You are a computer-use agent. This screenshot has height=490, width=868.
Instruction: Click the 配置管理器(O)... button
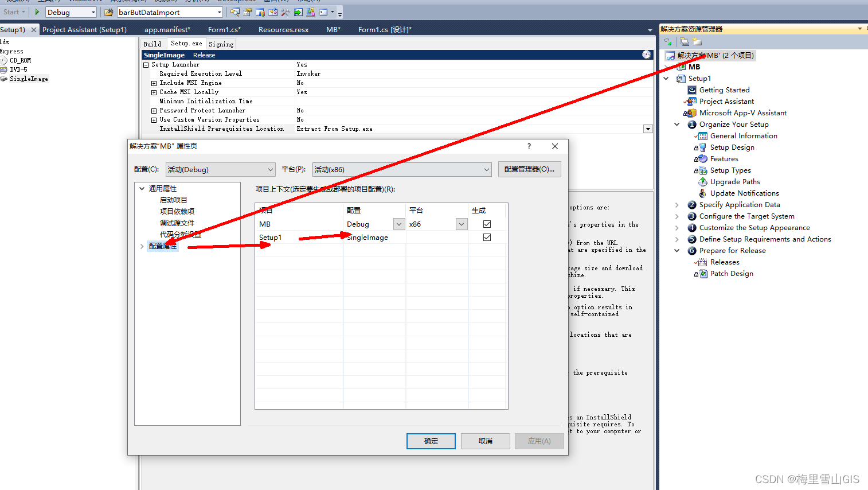[529, 169]
